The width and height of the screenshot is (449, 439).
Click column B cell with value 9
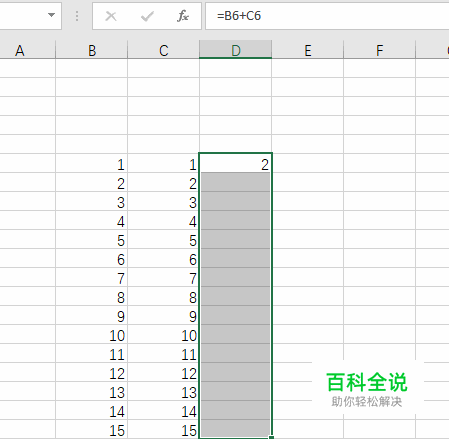(x=92, y=315)
